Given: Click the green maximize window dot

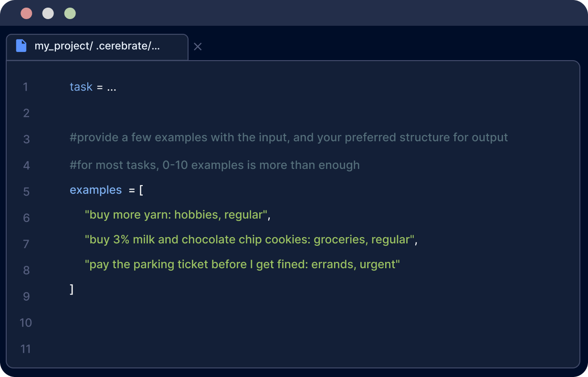Looking at the screenshot, I should coord(70,13).
